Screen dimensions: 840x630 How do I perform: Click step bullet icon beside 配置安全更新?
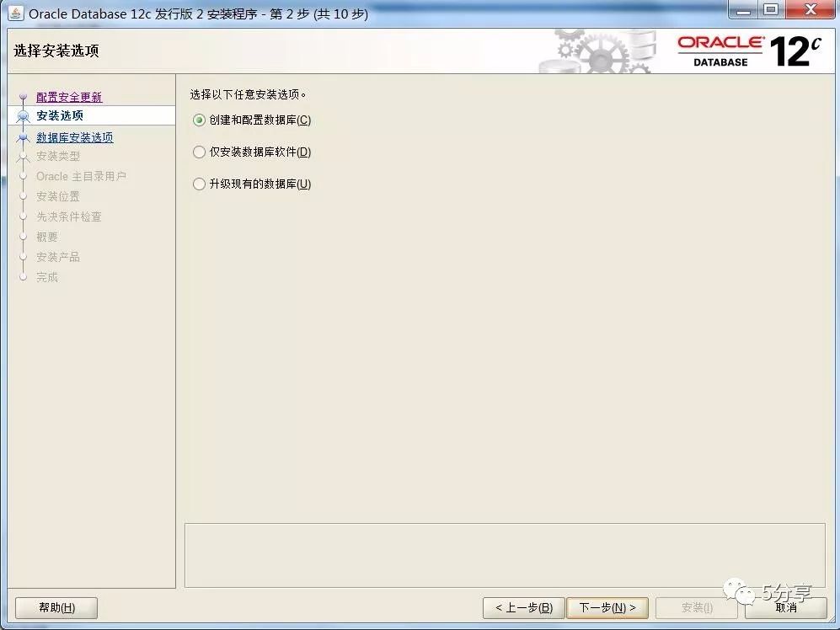[23, 97]
